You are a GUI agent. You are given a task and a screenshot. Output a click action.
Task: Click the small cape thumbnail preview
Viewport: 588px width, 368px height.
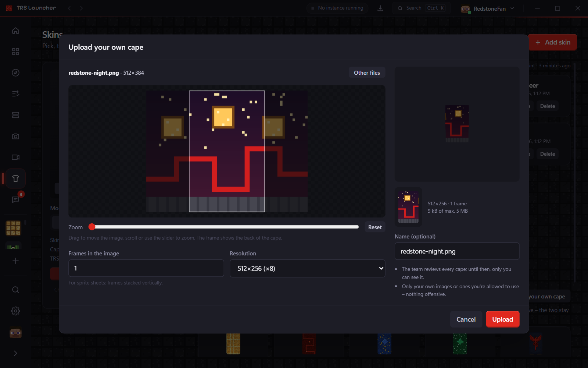[408, 207]
